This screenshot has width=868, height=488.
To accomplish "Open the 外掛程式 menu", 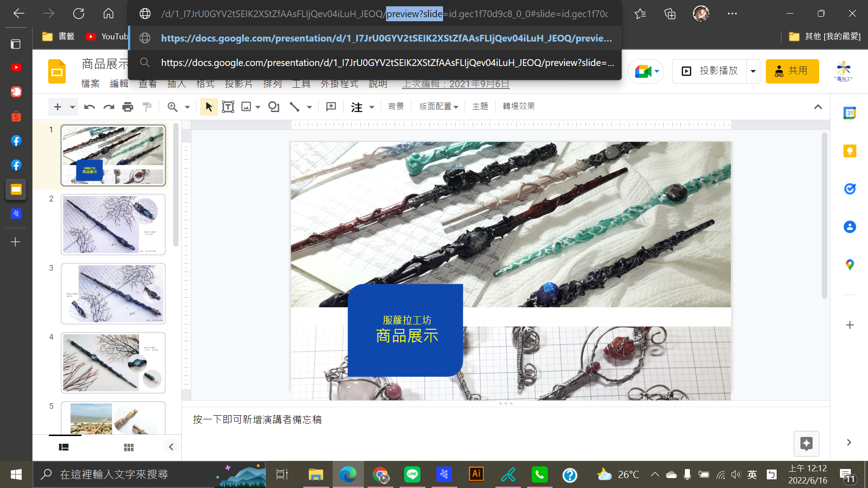I will (340, 84).
